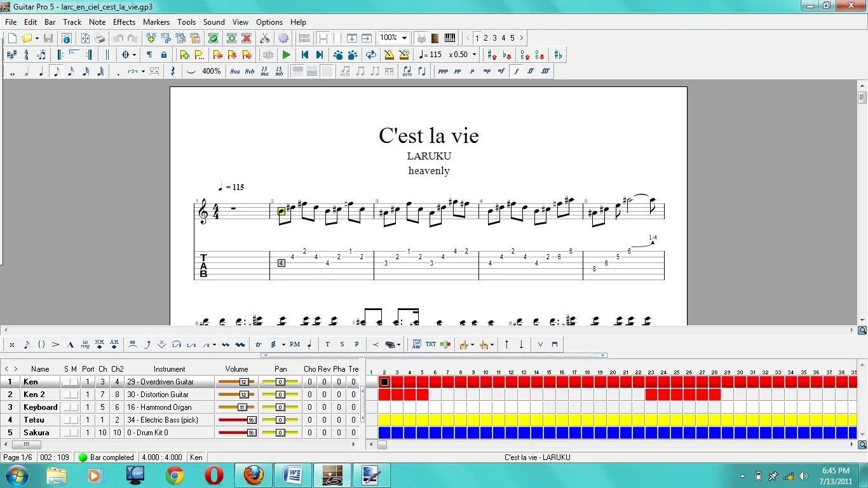Viewport: 868px width, 488px height.
Task: Select the mf dynamic
Action: pos(501,72)
